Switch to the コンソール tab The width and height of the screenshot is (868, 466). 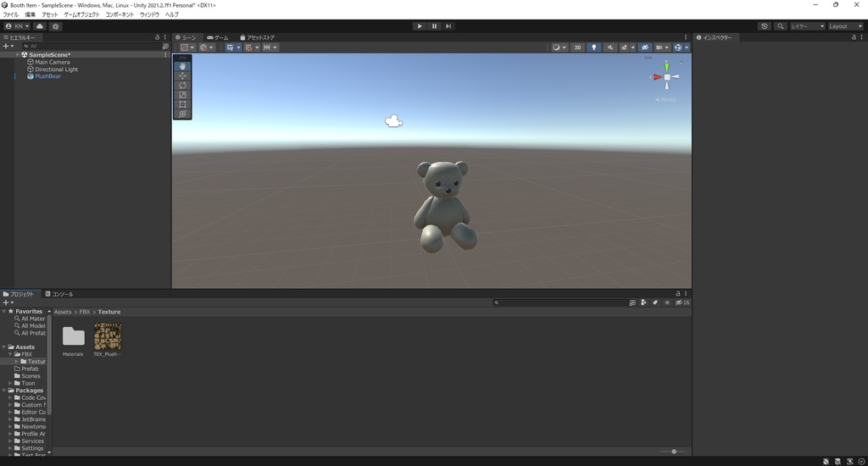59,294
